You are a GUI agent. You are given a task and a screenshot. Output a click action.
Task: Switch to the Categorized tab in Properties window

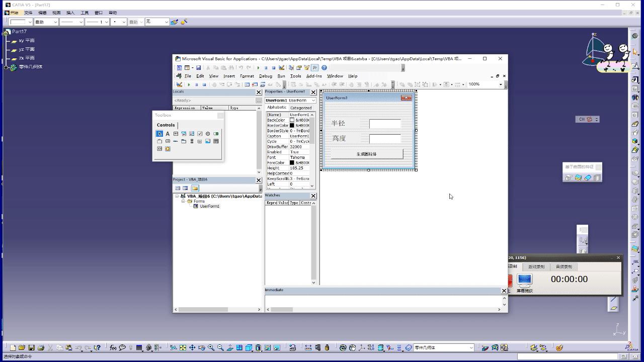point(300,107)
